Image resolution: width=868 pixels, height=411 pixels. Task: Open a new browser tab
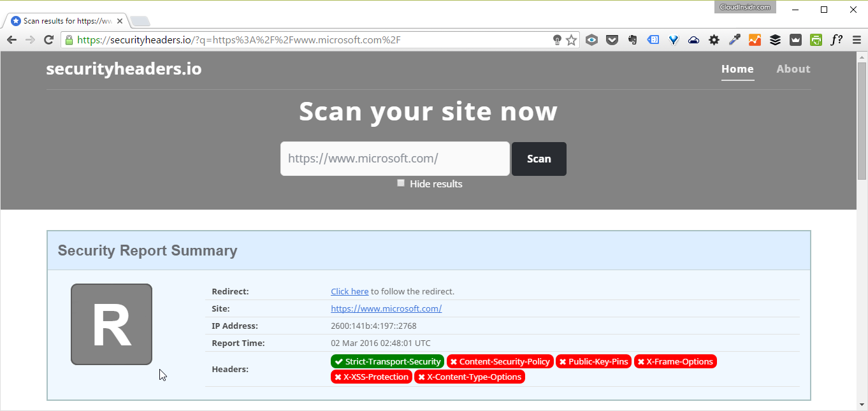click(x=140, y=21)
